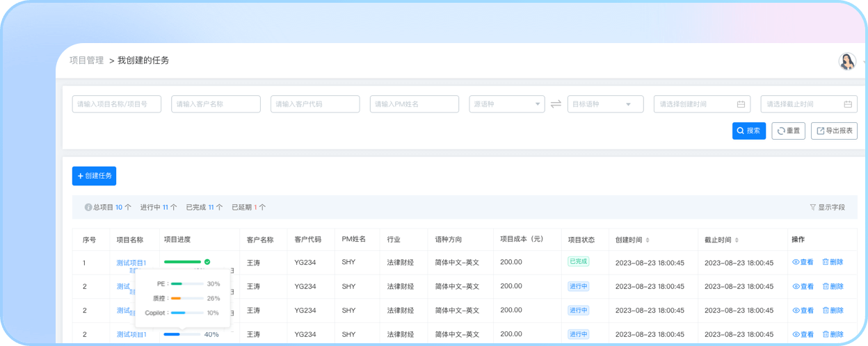The image size is (868, 346).
Task: Click the calendar icon in creation time field
Action: [x=741, y=104]
